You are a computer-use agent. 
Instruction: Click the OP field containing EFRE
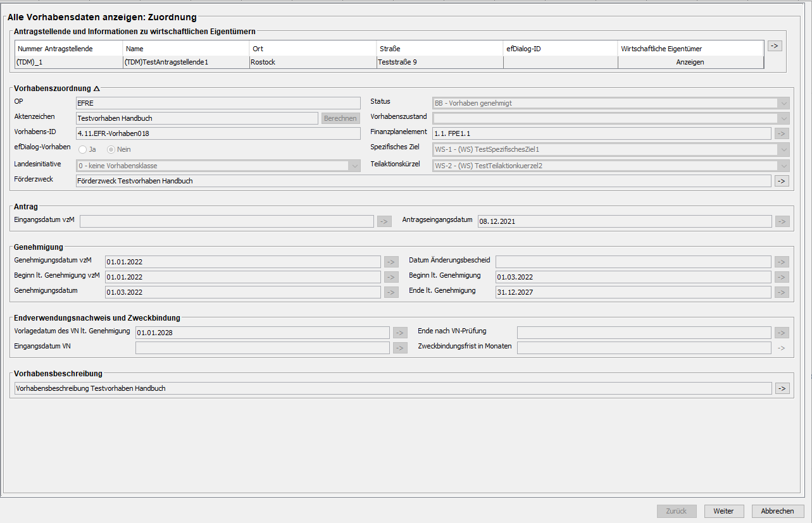218,103
